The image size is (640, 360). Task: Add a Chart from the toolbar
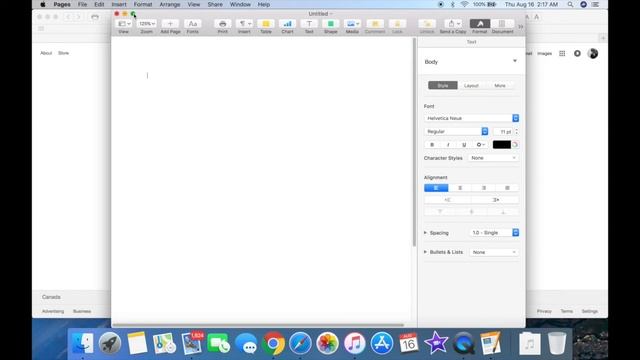point(287,24)
